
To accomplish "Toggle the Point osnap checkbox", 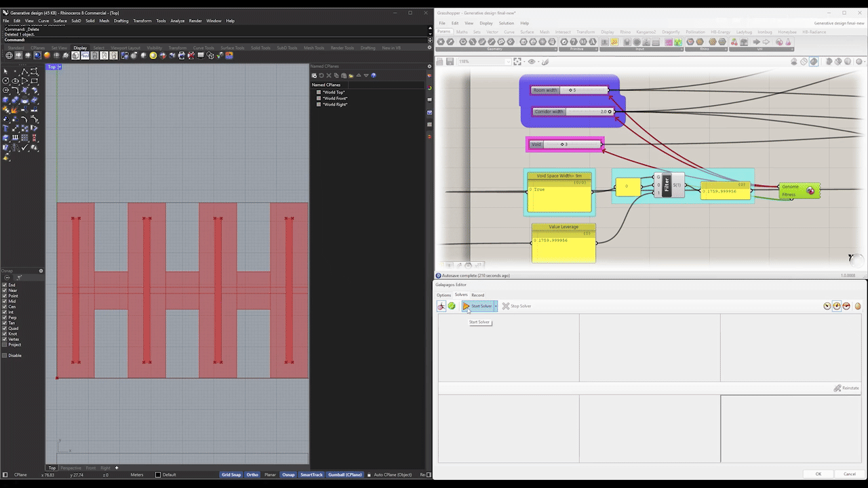I will 5,296.
